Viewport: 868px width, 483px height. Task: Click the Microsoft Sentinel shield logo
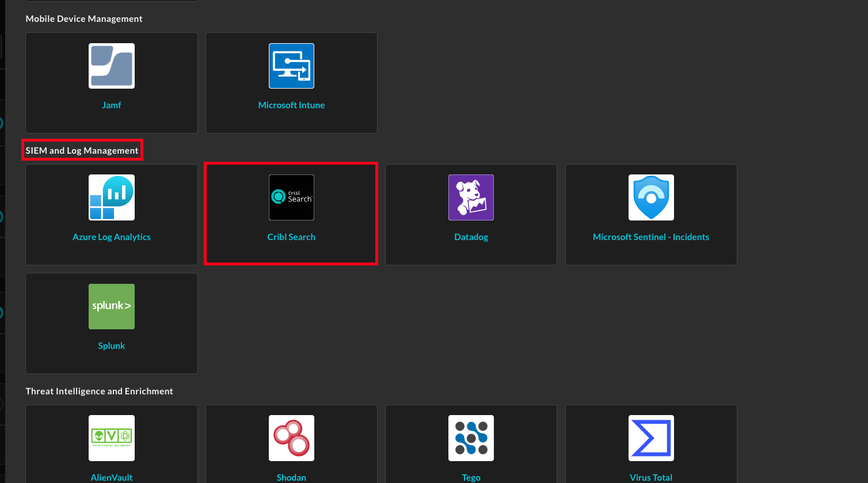651,197
